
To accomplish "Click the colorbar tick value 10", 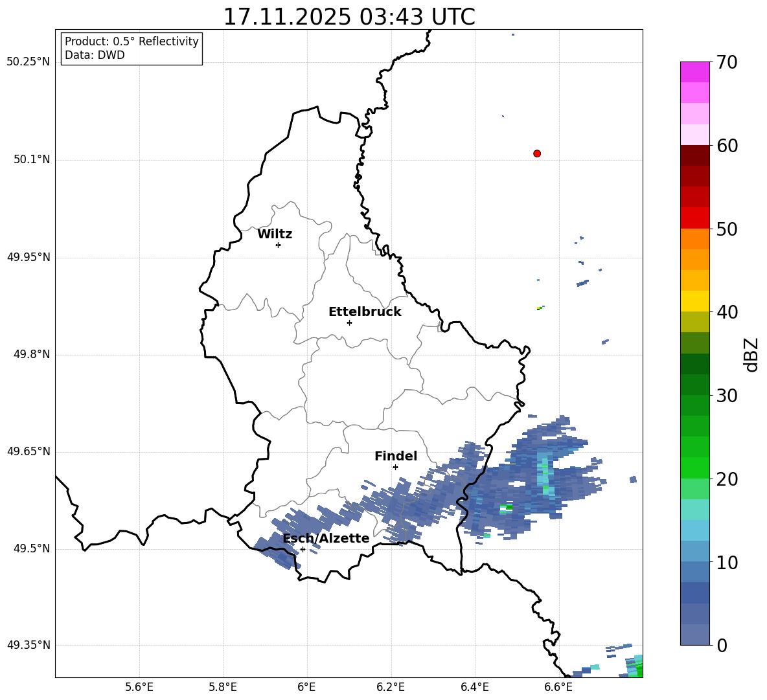I will [727, 562].
